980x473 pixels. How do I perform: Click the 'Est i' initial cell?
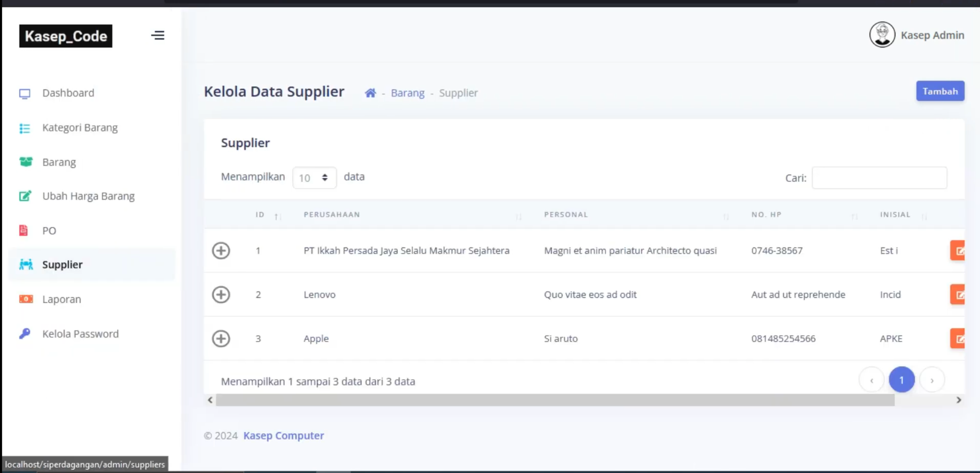889,251
